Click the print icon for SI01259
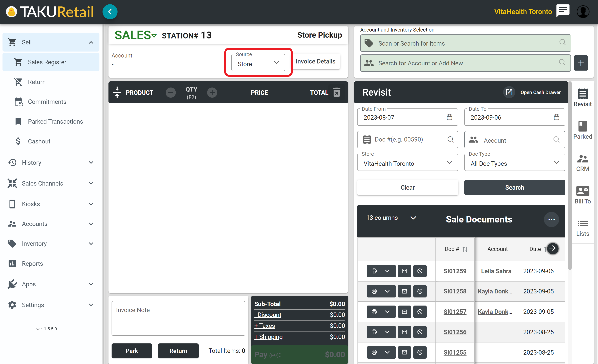This screenshot has width=598, height=364. pos(374,271)
